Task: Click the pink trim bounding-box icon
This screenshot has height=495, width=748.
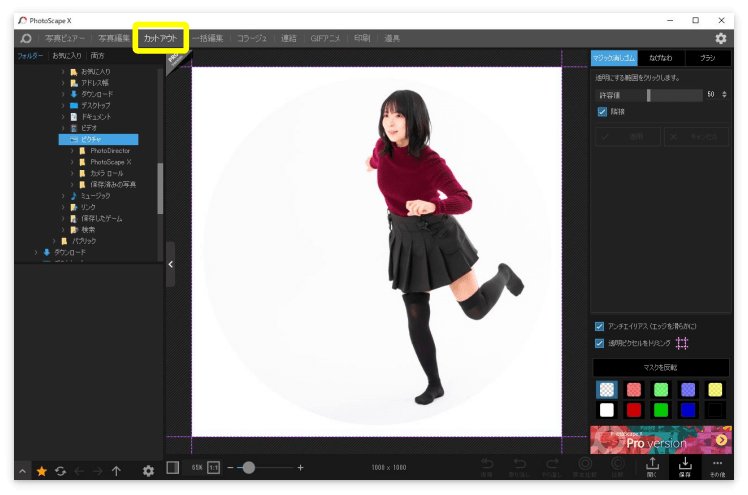Action: click(682, 343)
